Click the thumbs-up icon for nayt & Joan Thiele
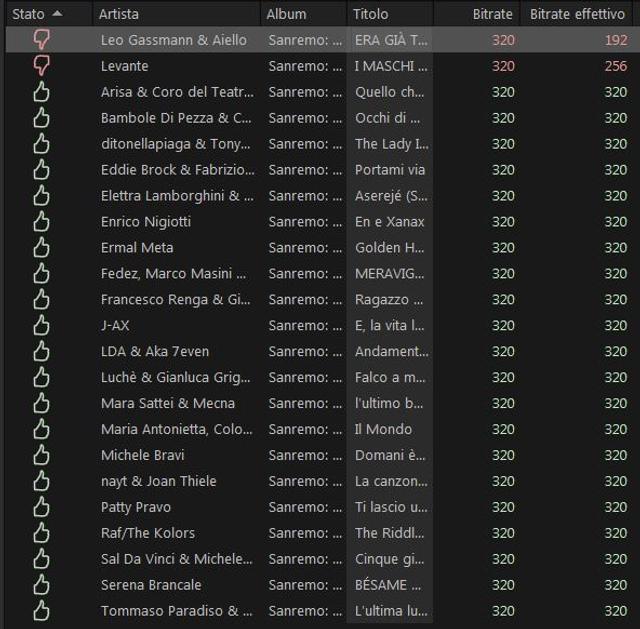The height and width of the screenshot is (629, 640). pyautogui.click(x=41, y=481)
